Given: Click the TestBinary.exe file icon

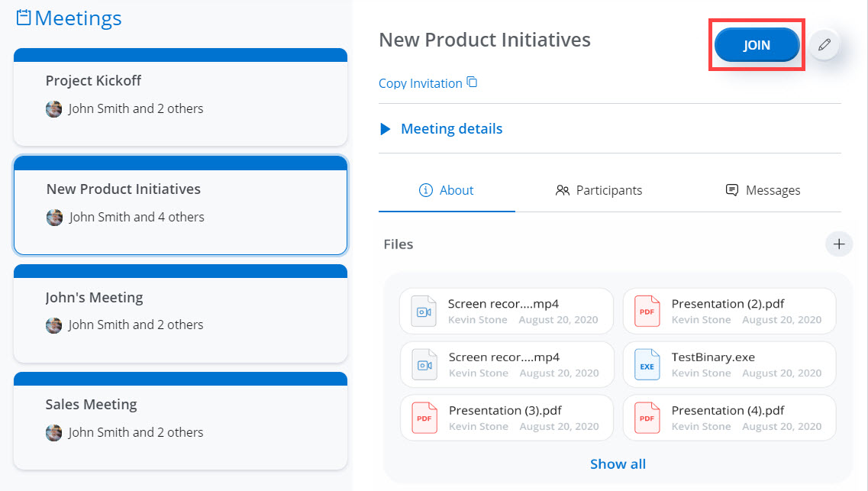Looking at the screenshot, I should click(x=647, y=365).
